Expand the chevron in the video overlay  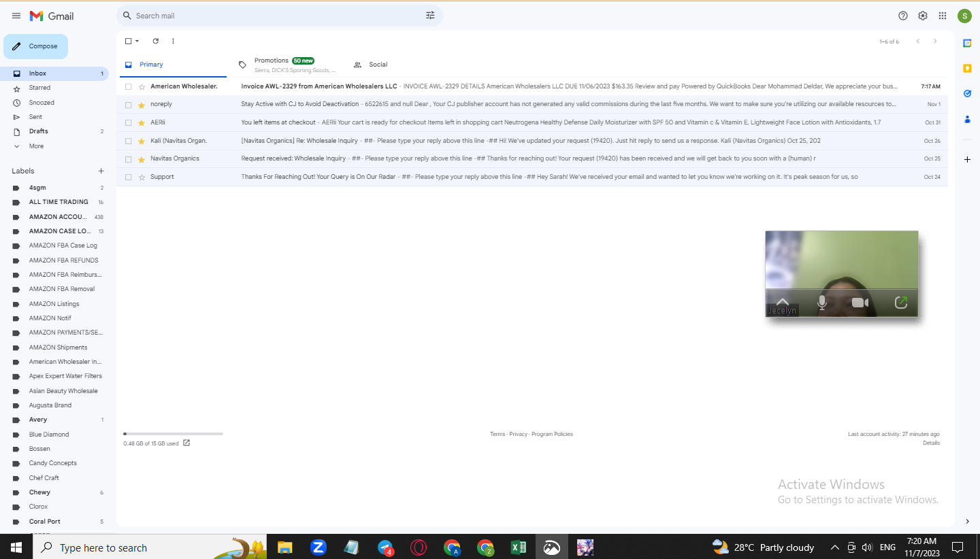click(783, 301)
